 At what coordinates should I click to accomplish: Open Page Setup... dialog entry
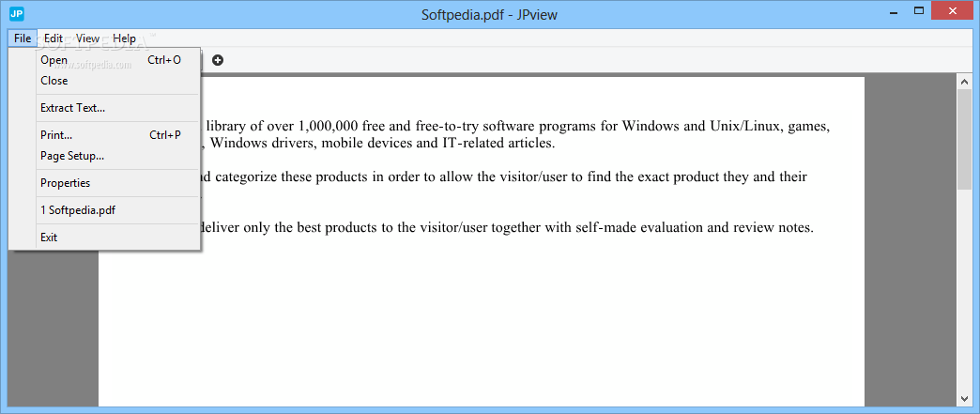[104, 156]
